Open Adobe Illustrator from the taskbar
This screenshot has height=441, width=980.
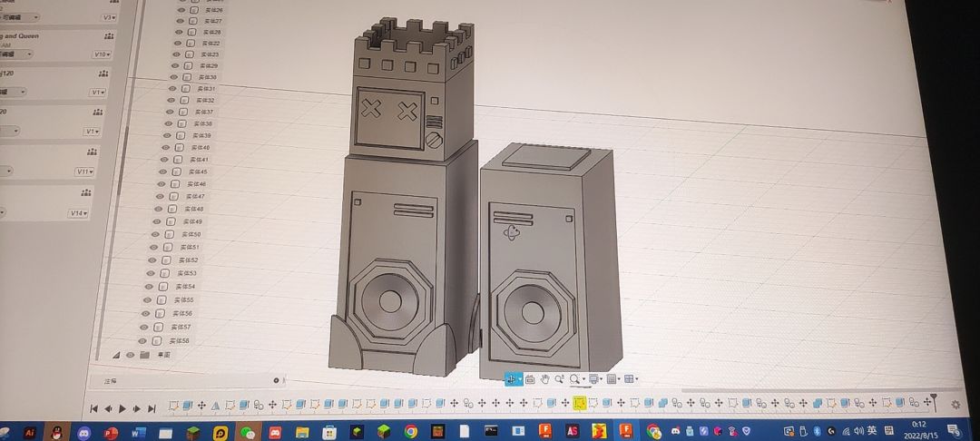click(x=29, y=432)
